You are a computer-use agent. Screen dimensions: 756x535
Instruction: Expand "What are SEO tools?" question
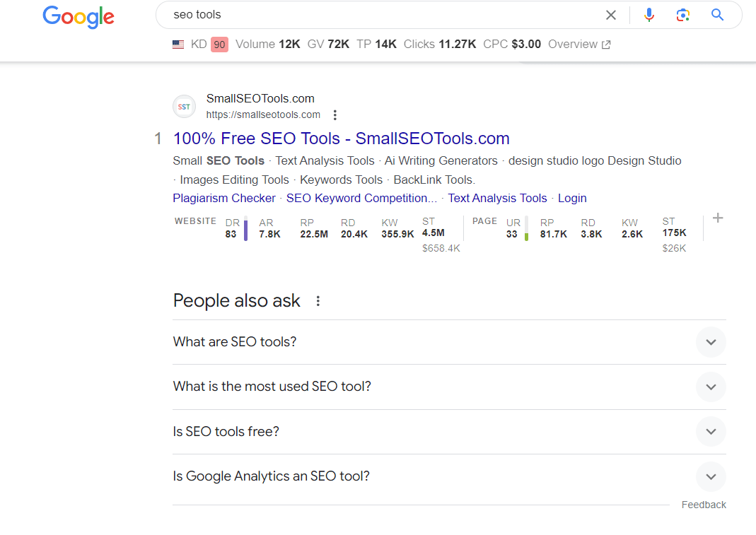tap(449, 342)
